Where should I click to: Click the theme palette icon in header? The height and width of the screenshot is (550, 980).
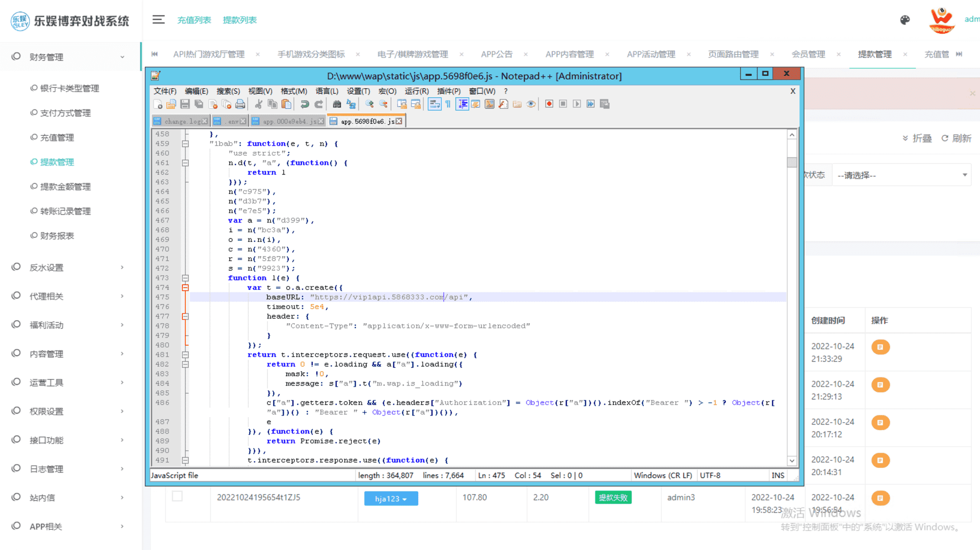pos(905,20)
